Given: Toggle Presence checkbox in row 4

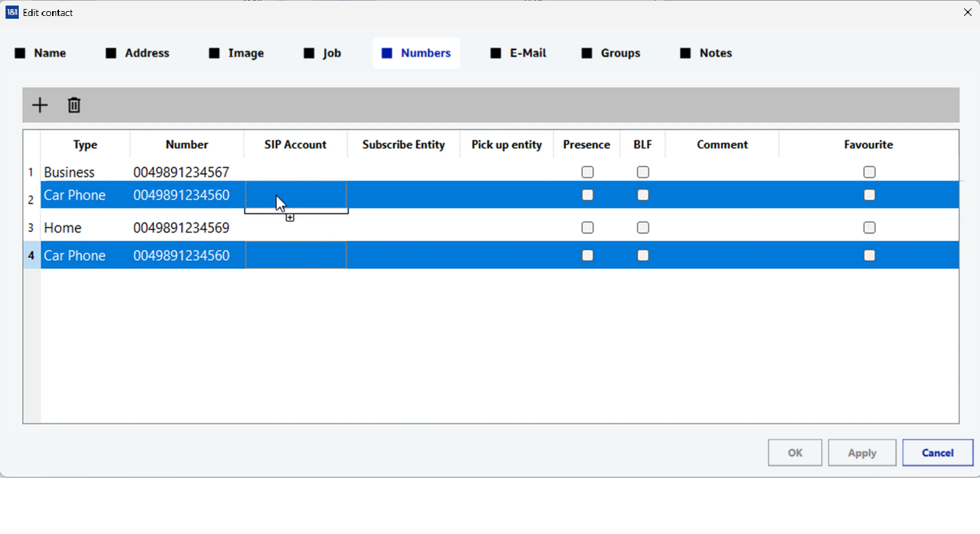Looking at the screenshot, I should [x=587, y=256].
